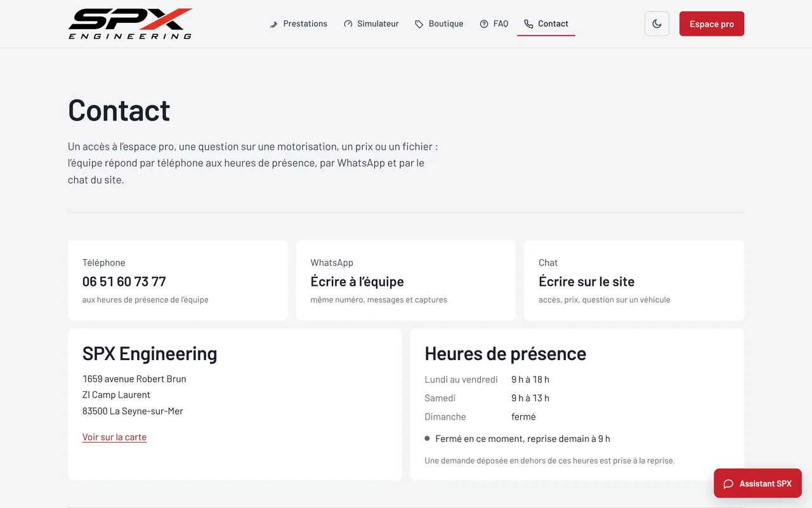Click the status dot before Fermé en ce moment
Viewport: 812px width, 508px height.
[x=428, y=438]
